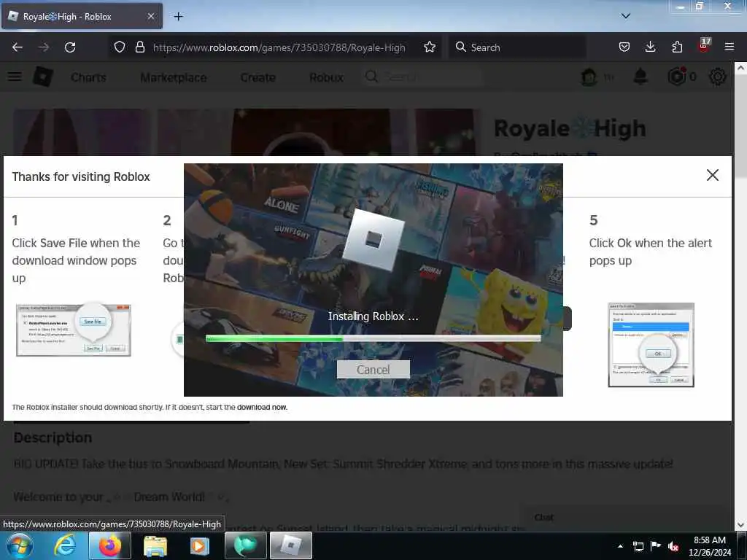The height and width of the screenshot is (560, 747).
Task: Open the Chat panel header
Action: (x=627, y=517)
